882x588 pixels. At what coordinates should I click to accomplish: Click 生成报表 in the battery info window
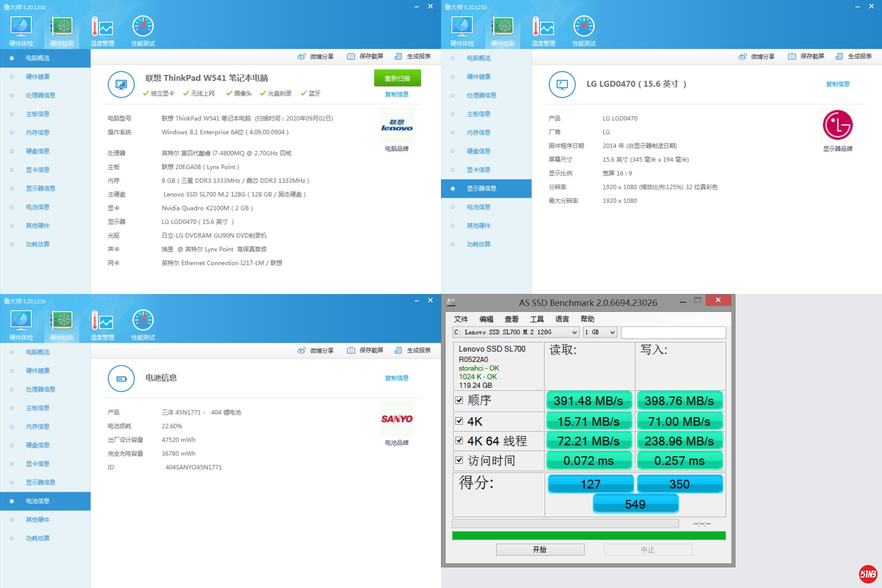coord(413,351)
